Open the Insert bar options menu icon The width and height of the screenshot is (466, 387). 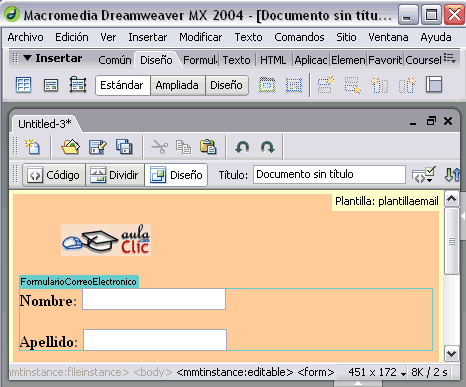pos(450,58)
